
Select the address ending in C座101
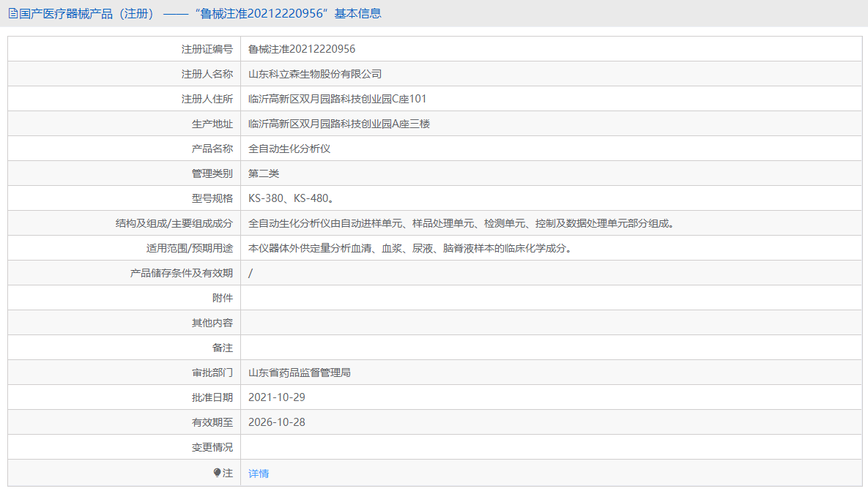click(337, 99)
